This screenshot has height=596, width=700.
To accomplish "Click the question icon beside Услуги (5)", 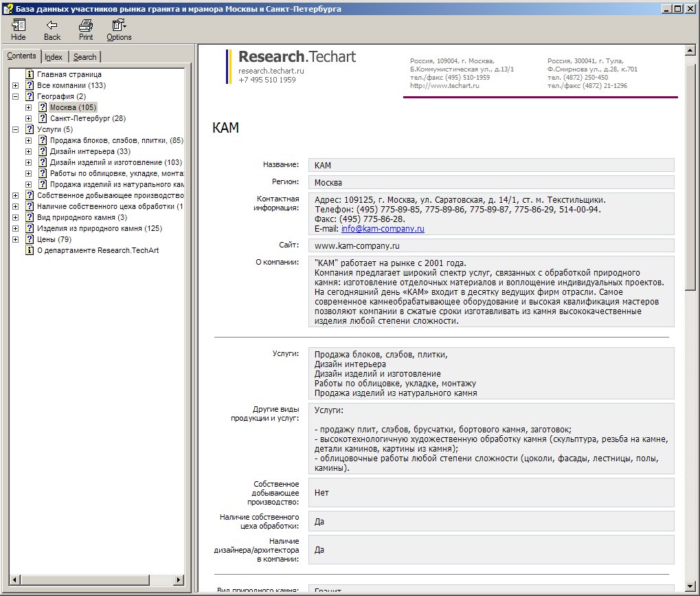I will (30, 129).
